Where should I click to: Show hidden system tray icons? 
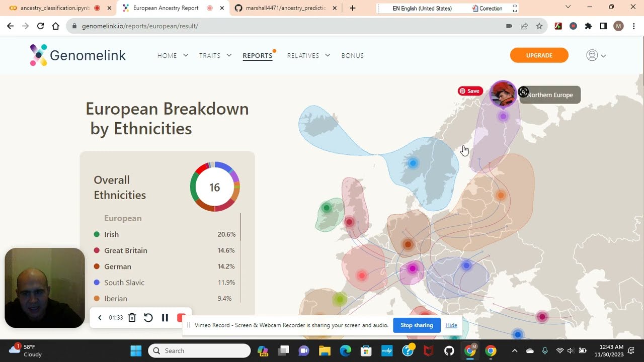point(514,351)
